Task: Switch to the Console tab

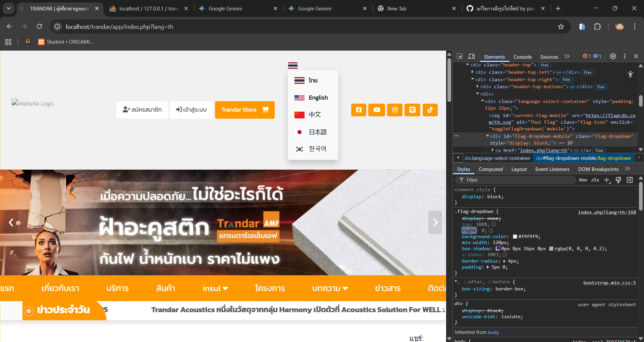Action: tap(522, 57)
